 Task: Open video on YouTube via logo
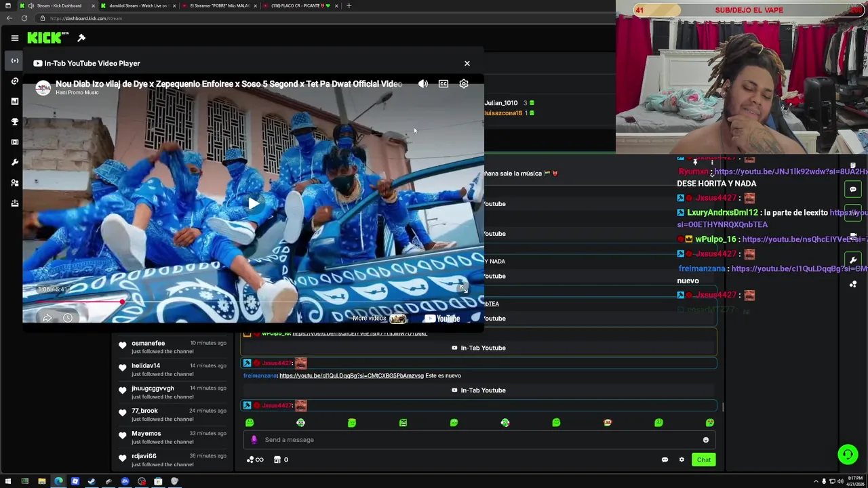pos(442,319)
